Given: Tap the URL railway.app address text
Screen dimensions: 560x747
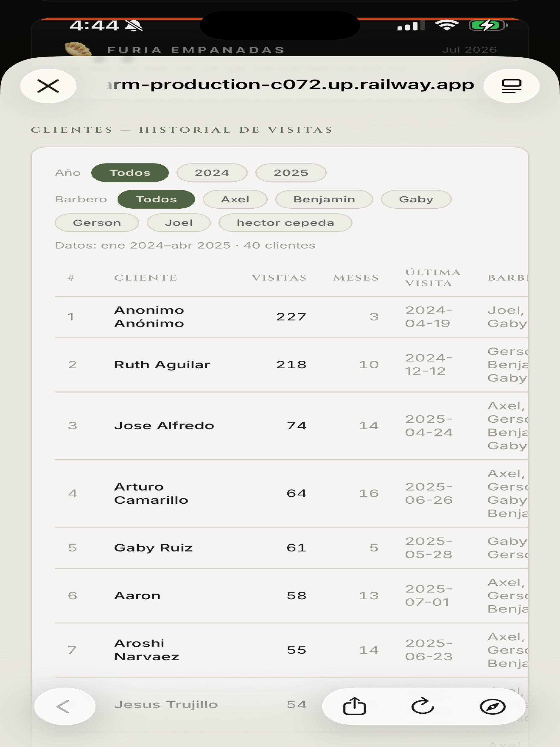Looking at the screenshot, I should (290, 84).
